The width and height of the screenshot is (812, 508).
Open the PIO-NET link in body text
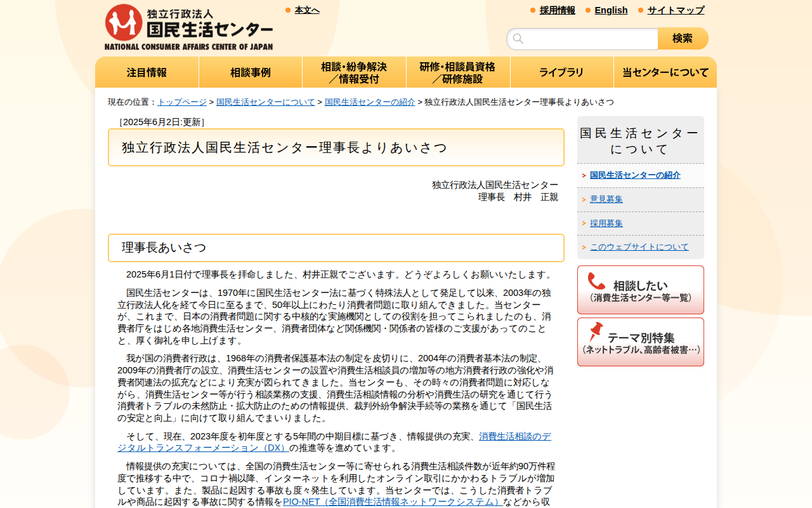(x=393, y=502)
